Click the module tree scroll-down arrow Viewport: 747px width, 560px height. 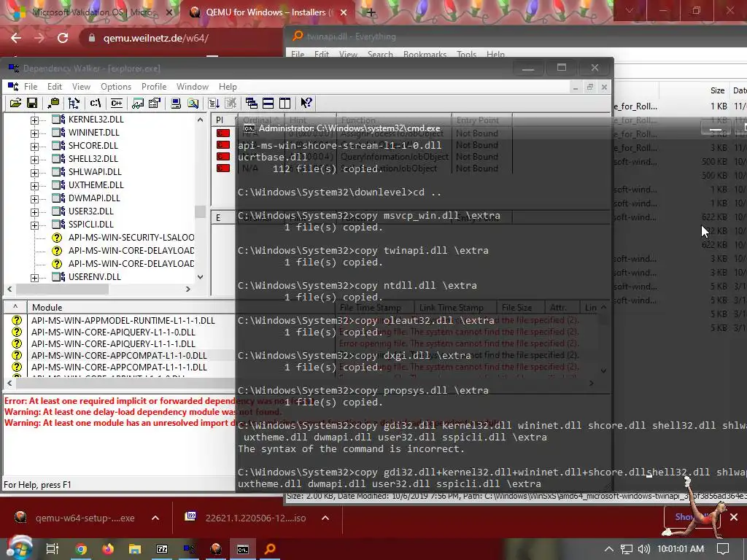pyautogui.click(x=200, y=277)
